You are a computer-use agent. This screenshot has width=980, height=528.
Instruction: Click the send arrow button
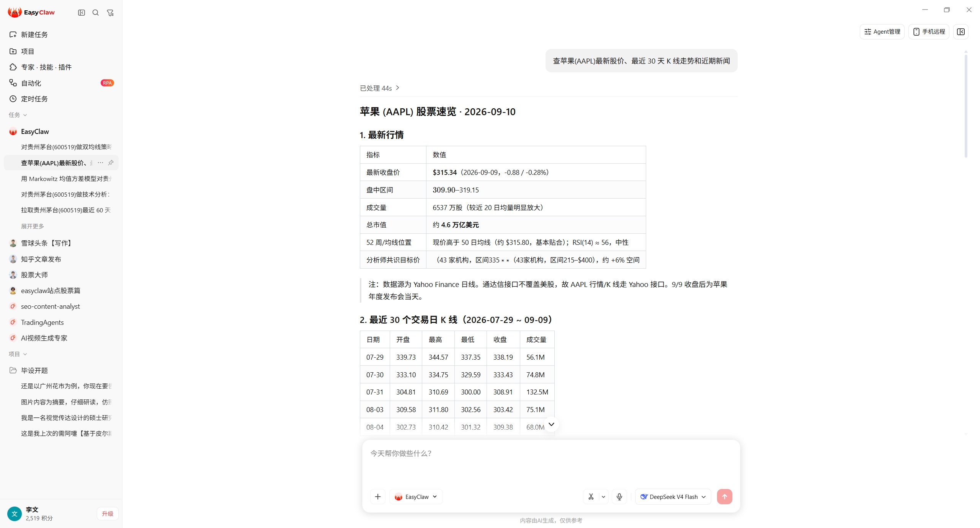coord(724,497)
